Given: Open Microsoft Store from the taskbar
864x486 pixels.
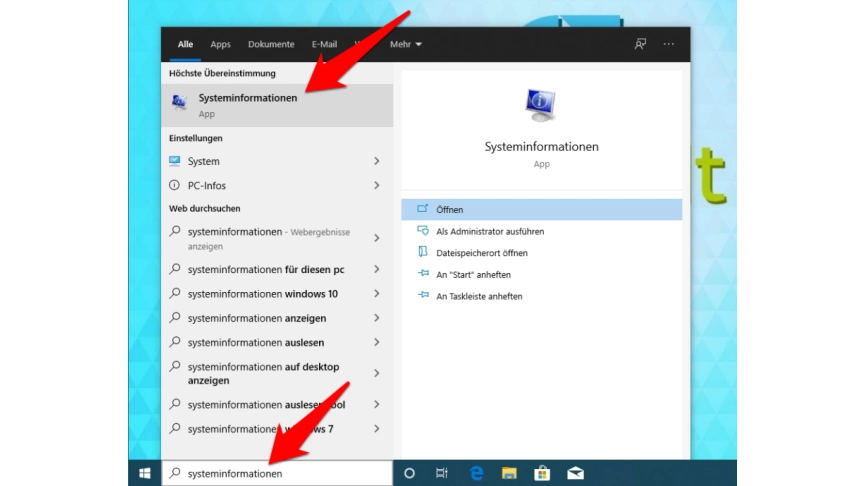Looking at the screenshot, I should [x=542, y=473].
